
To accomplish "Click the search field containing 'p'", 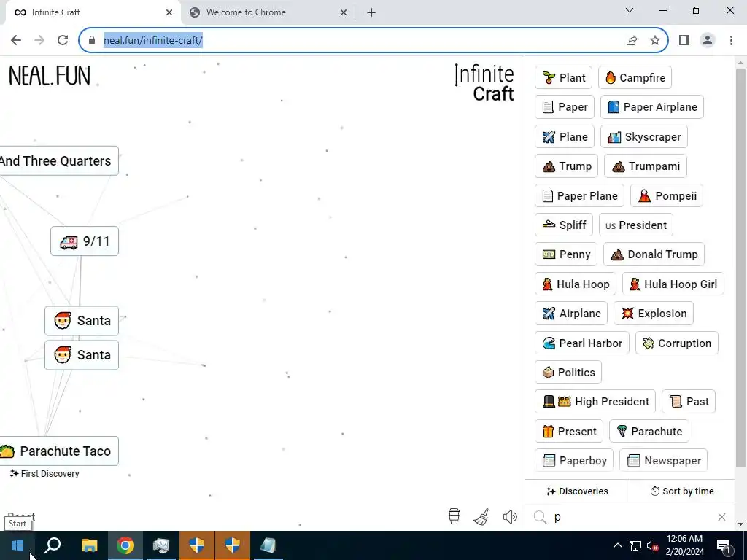I will coord(629,517).
